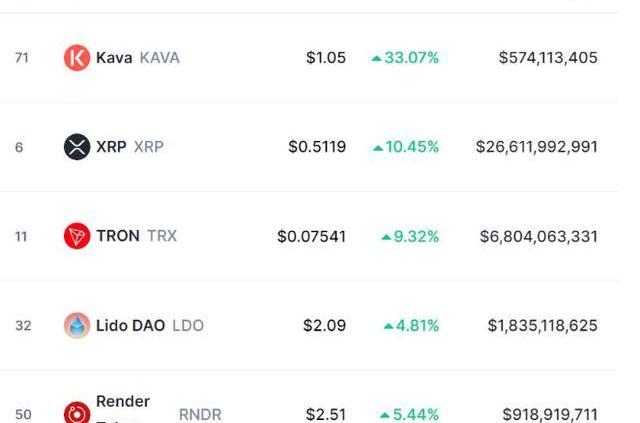This screenshot has width=640, height=423.
Task: Click Kava's $1.05 price
Action: point(326,58)
